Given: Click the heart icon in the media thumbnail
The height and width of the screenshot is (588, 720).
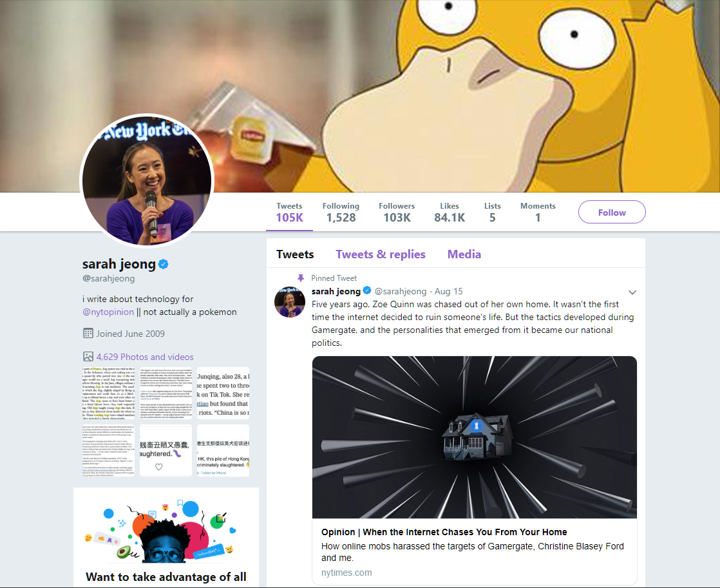Looking at the screenshot, I should pyautogui.click(x=159, y=467).
